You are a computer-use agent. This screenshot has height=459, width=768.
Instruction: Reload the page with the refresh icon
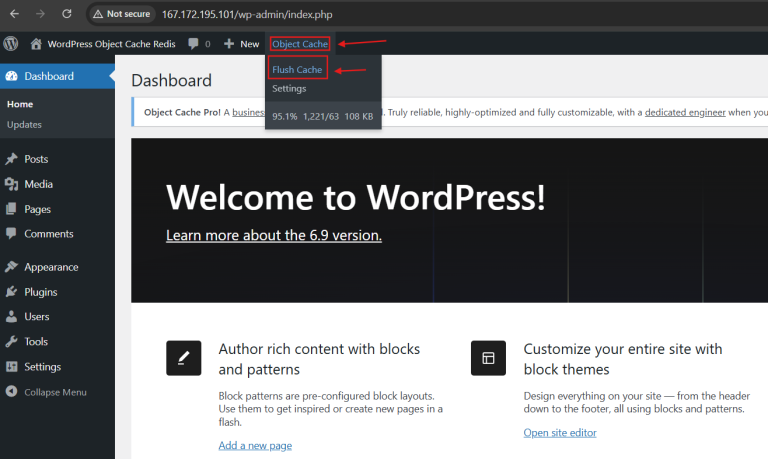pos(67,14)
